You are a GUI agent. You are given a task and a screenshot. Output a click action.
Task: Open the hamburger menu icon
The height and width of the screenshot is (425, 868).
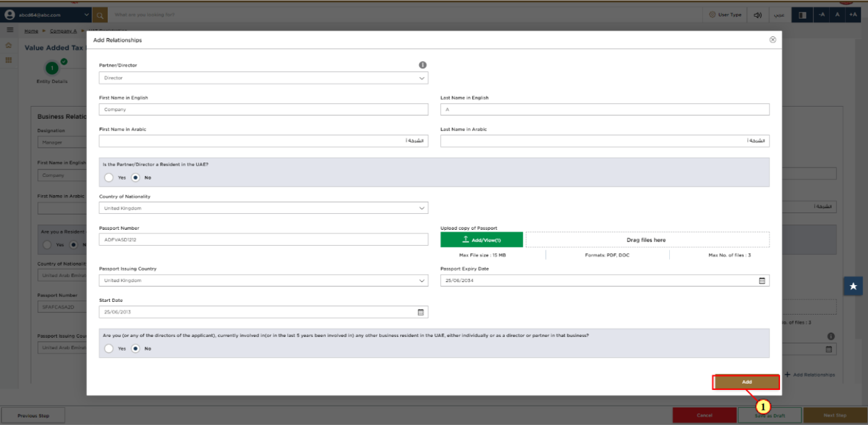(10, 30)
